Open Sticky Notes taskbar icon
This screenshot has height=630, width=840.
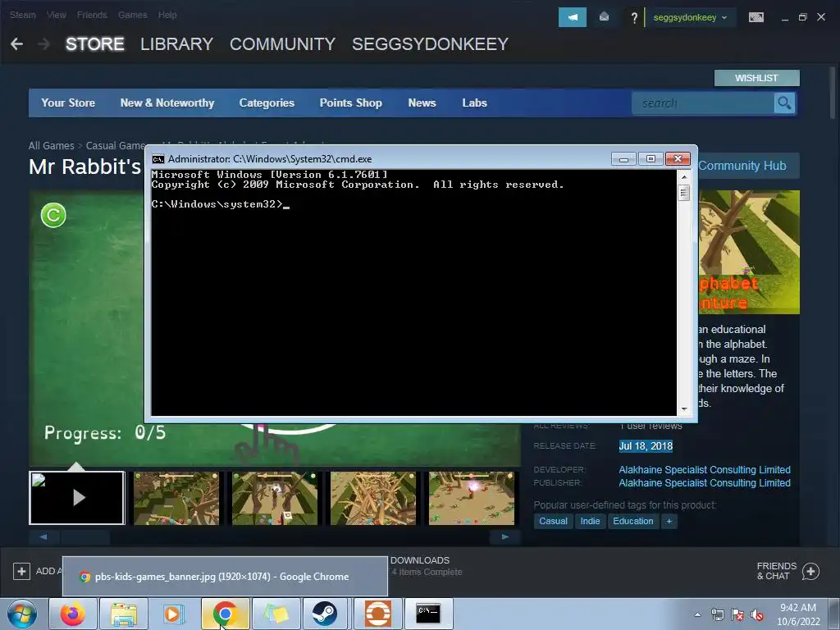click(x=276, y=614)
